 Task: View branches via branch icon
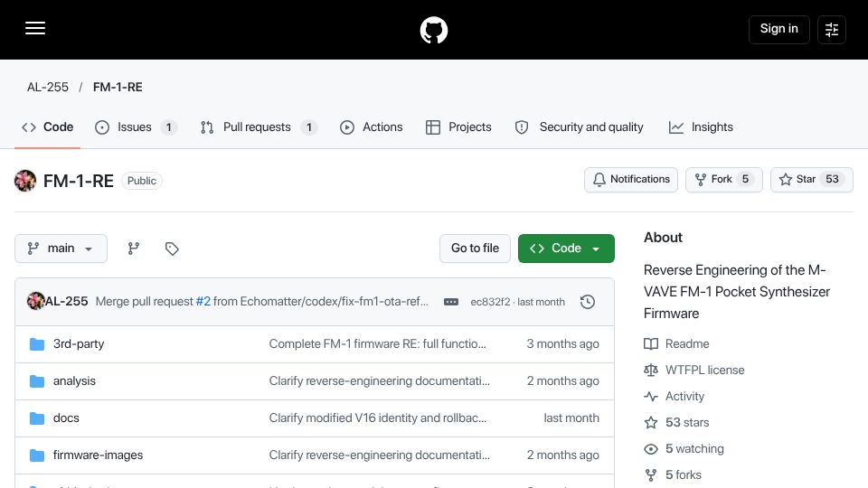(134, 249)
